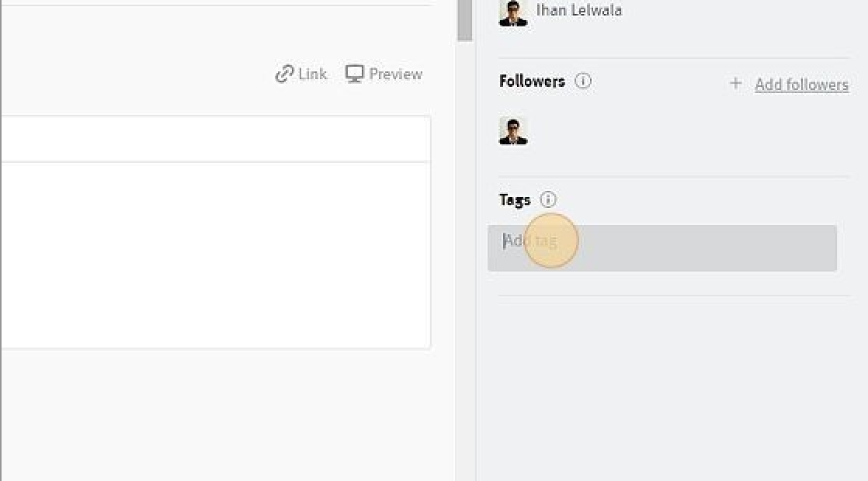The height and width of the screenshot is (481, 868).
Task: Click the narrow top row of the editor box
Action: (x=215, y=139)
